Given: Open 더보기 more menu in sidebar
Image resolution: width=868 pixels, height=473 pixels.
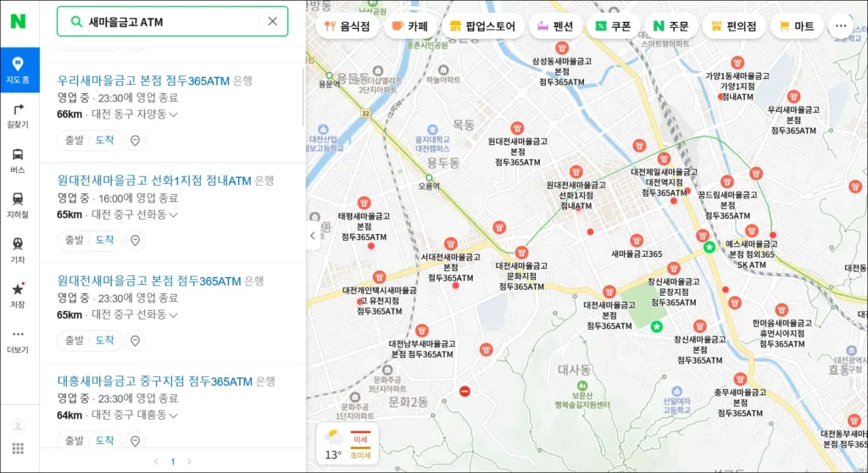Looking at the screenshot, I should click(19, 341).
